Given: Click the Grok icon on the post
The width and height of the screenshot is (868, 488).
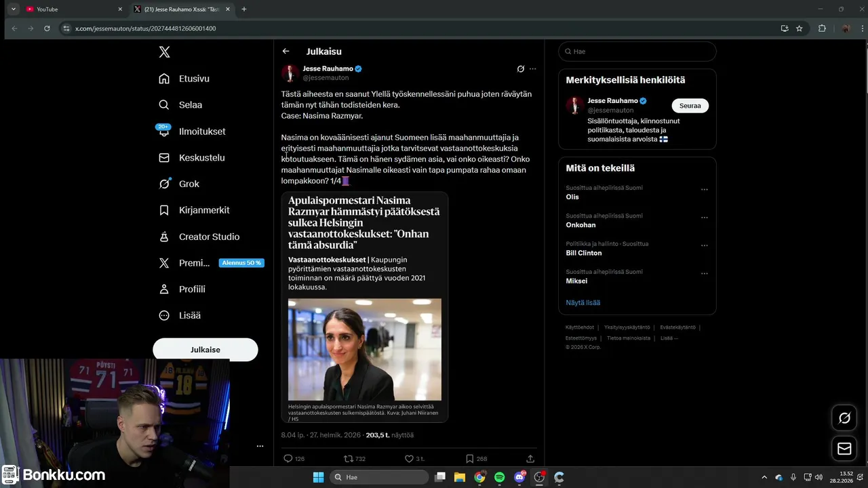Looking at the screenshot, I should tap(521, 69).
